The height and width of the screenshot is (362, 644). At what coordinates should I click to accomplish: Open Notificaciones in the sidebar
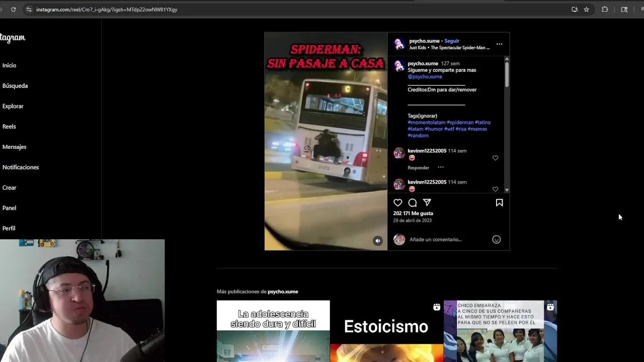pos(20,167)
